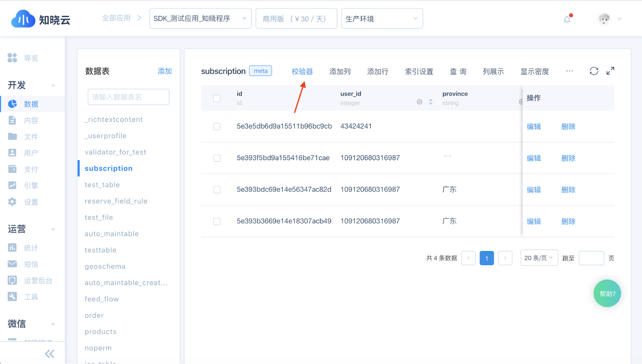Collapse the sidebar with double-chevron icon
The height and width of the screenshot is (364, 642).
[x=49, y=354]
